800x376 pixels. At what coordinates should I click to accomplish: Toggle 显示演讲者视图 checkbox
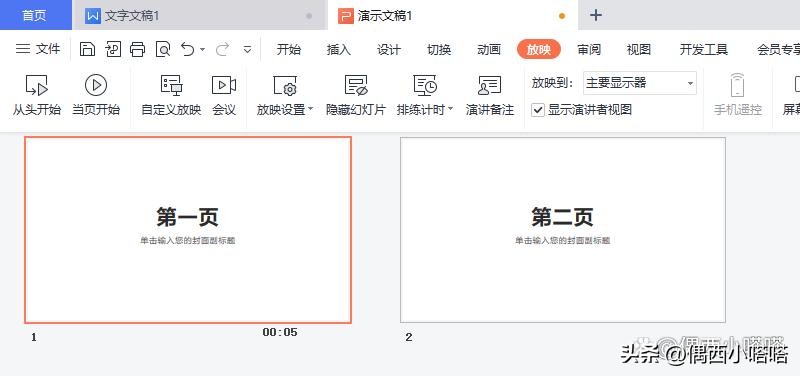pos(537,110)
